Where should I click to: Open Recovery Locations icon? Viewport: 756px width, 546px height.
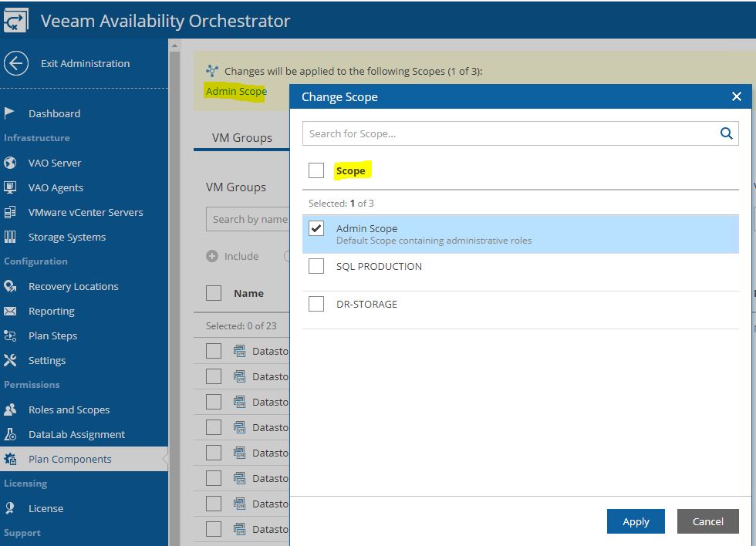click(x=10, y=286)
